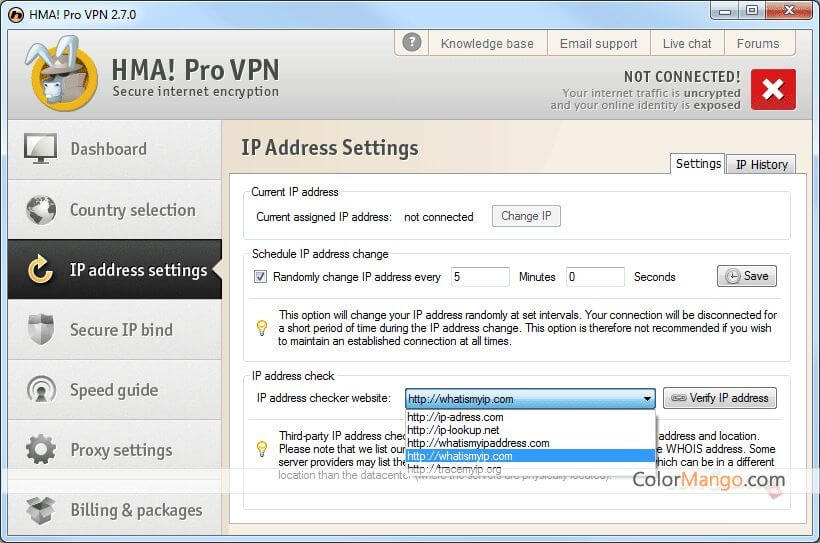The image size is (820, 543).
Task: Click the lightbulb tip icon beside schedule note
Action: coord(262,328)
